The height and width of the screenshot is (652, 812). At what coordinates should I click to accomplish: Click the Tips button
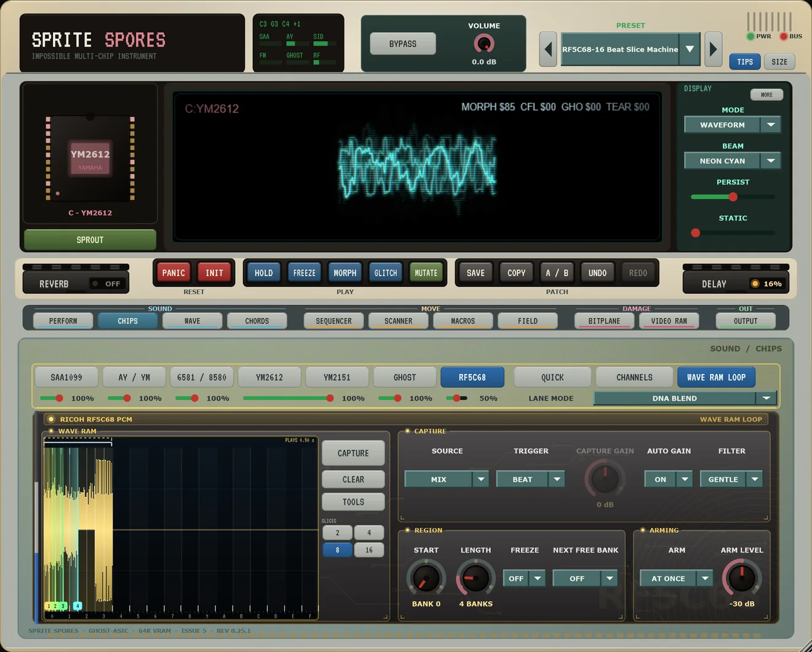coord(745,62)
